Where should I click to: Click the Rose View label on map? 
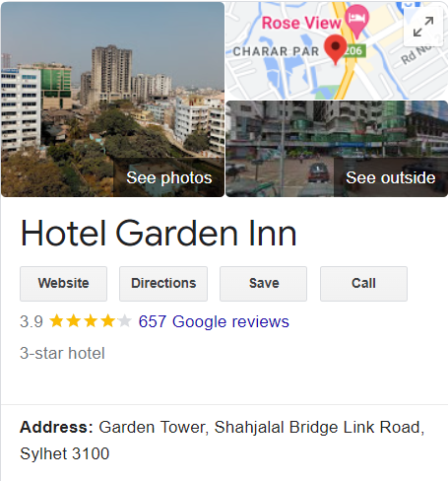[301, 23]
